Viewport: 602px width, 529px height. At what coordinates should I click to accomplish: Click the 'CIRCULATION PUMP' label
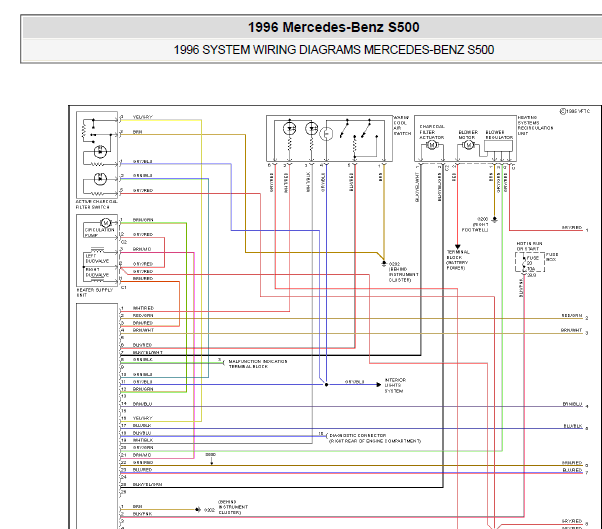tap(99, 233)
